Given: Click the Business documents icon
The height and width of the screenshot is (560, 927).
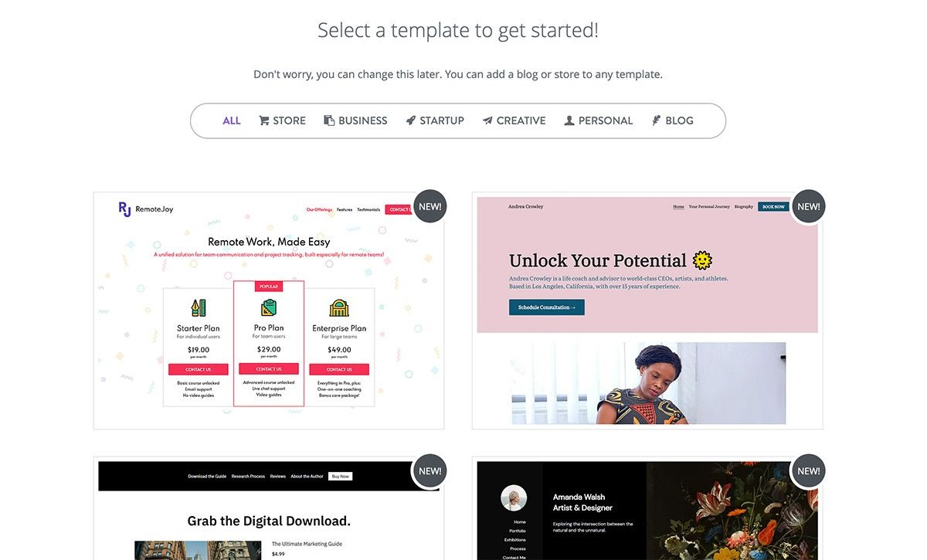Looking at the screenshot, I should click(329, 120).
